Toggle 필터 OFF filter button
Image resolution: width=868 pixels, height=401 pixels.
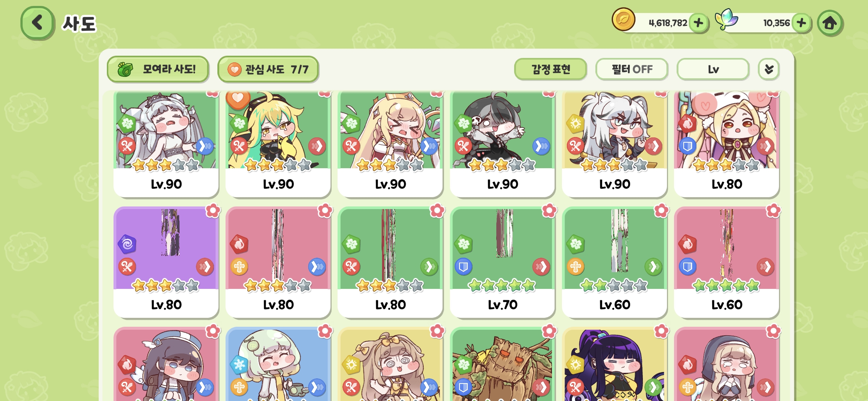632,69
